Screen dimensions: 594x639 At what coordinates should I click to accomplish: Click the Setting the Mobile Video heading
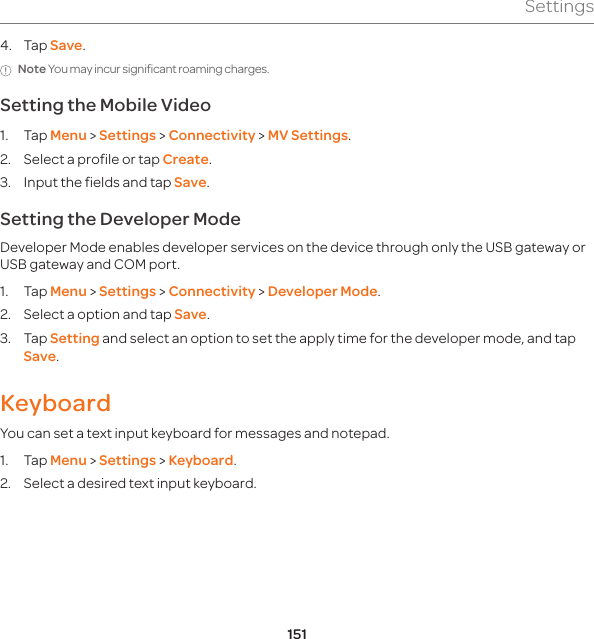coord(106,105)
